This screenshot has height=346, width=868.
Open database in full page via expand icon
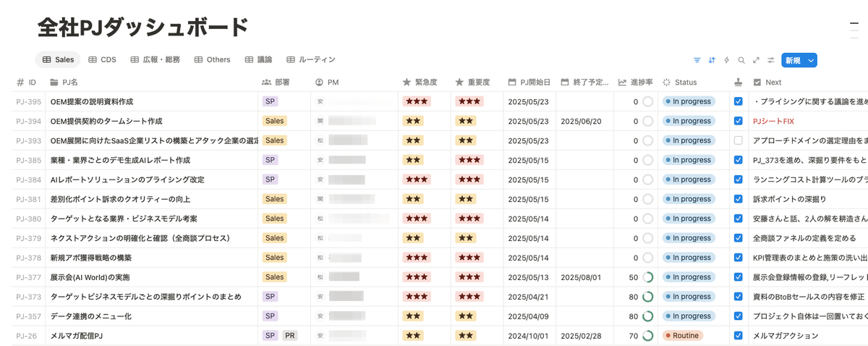pyautogui.click(x=756, y=60)
